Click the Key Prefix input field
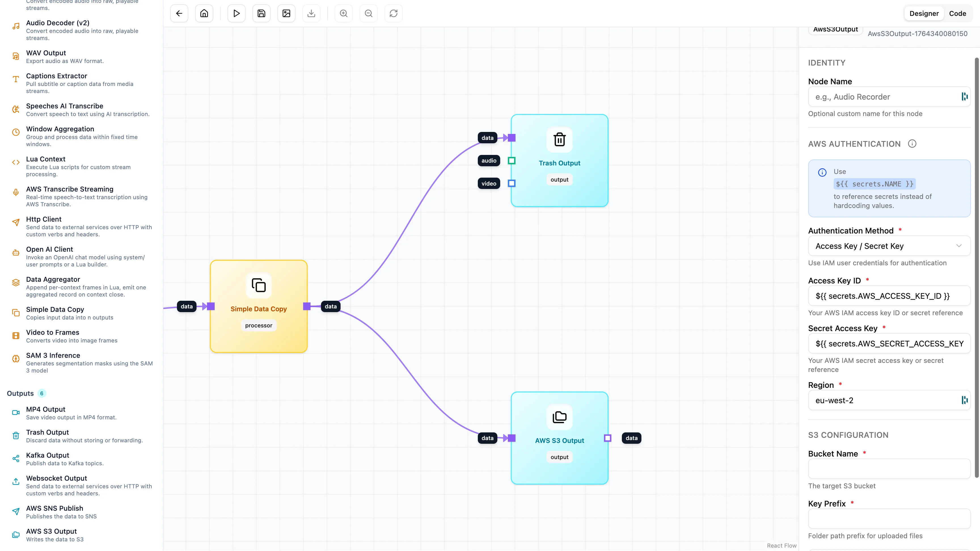This screenshot has height=551, width=980. tap(889, 519)
